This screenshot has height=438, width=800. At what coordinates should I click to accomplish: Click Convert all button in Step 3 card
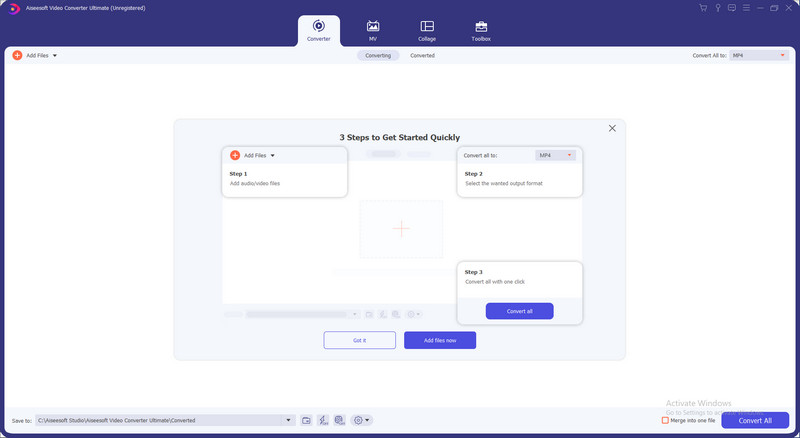[x=519, y=311]
